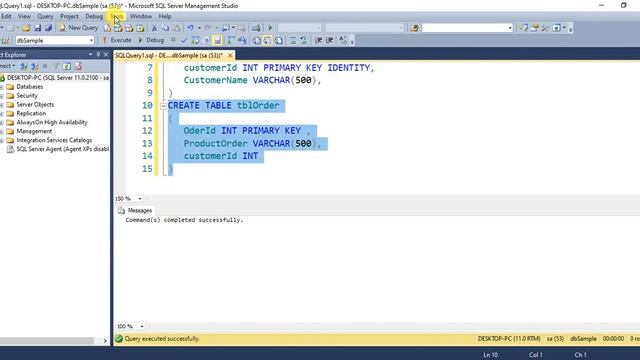Click the Object Explorer refresh icon
Screen dimensions: 640x360
tap(67, 66)
